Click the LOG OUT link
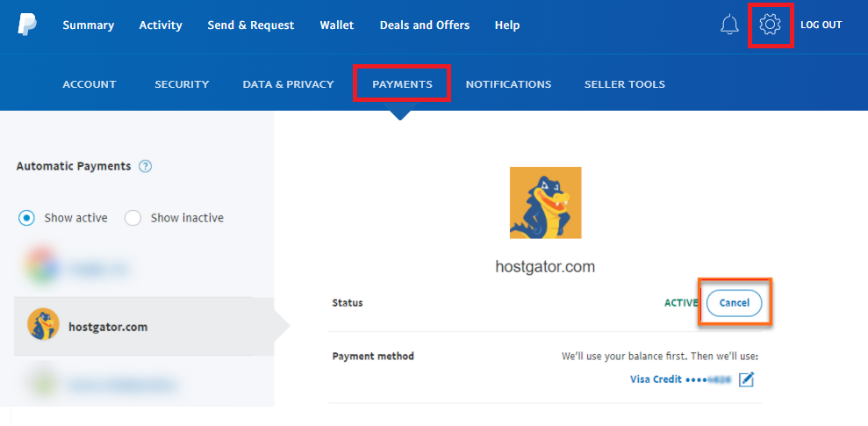This screenshot has height=426, width=868. click(x=821, y=25)
